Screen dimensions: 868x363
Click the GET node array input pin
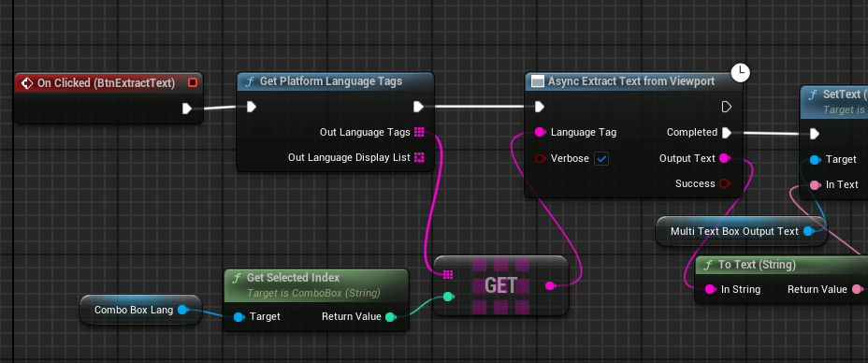click(448, 274)
